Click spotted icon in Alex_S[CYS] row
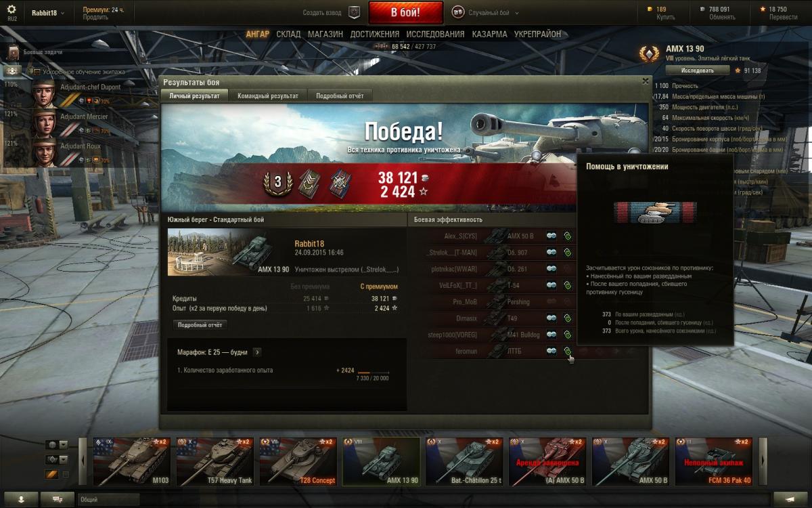812x508 pixels. (551, 236)
